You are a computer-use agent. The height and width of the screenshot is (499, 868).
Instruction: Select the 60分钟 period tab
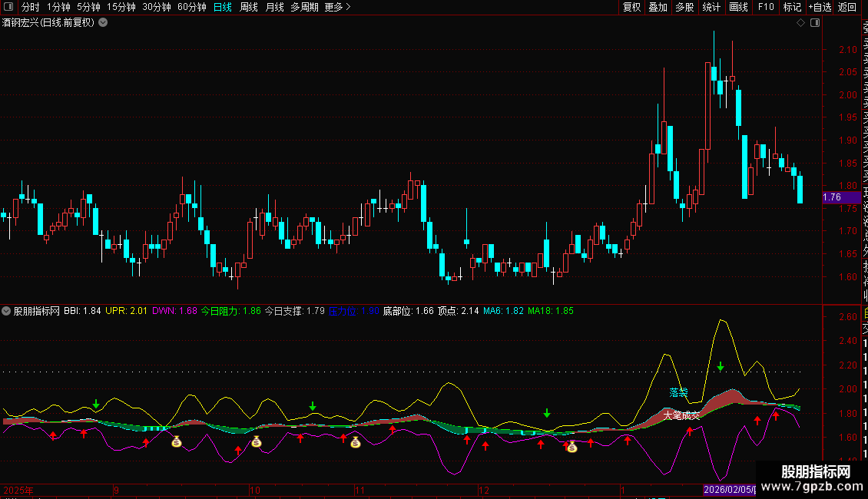[191, 7]
